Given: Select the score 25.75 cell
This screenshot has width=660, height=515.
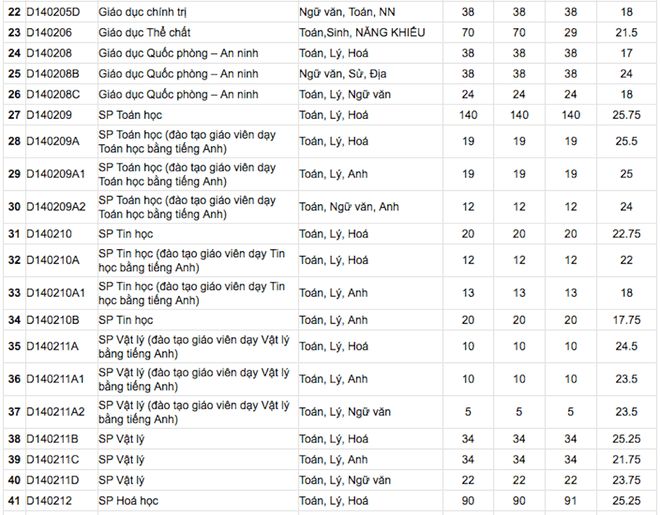Looking at the screenshot, I should (625, 115).
